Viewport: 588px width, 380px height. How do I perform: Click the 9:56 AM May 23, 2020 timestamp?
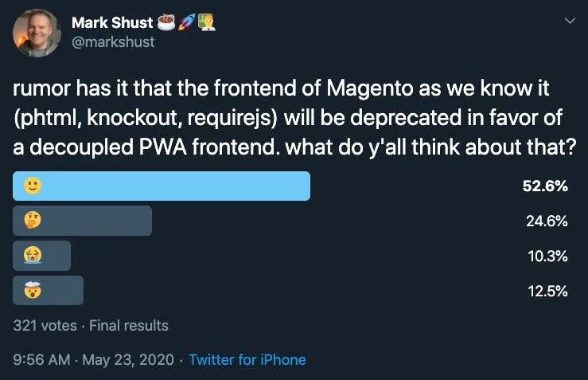click(95, 359)
